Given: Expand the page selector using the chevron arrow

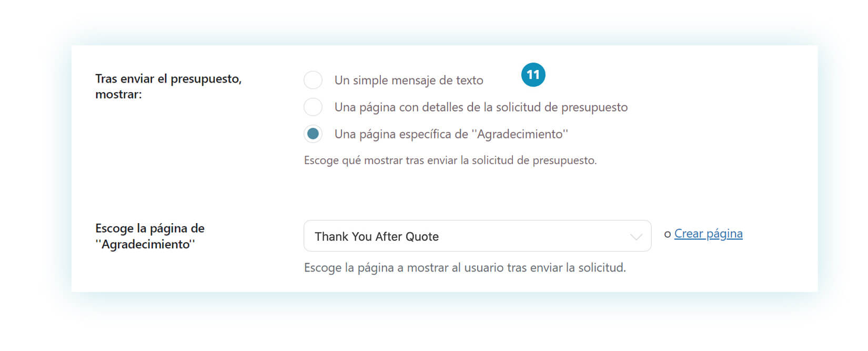Looking at the screenshot, I should (x=636, y=237).
